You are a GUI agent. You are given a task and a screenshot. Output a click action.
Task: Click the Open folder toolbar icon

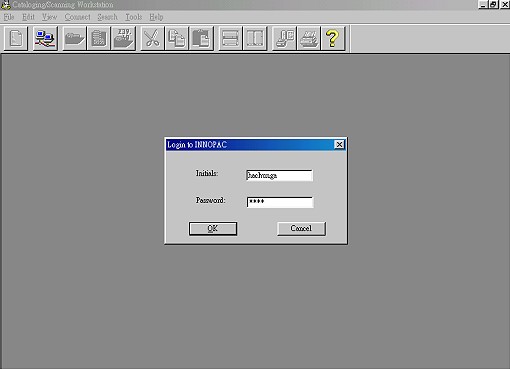74,38
